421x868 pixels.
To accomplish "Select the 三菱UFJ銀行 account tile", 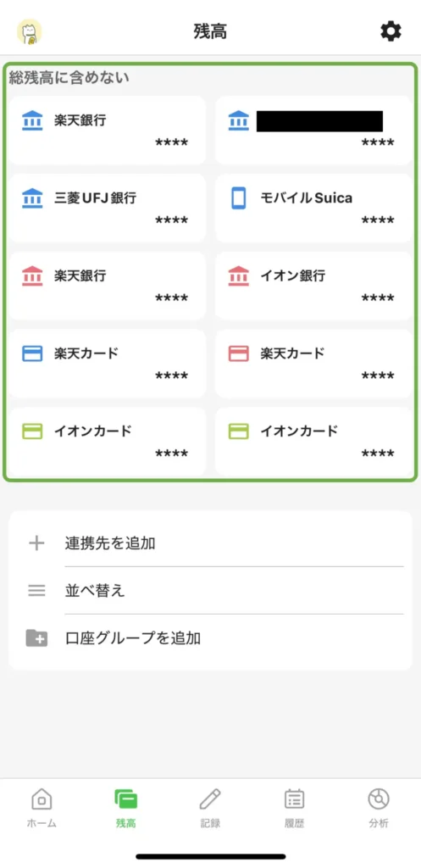I will click(108, 209).
